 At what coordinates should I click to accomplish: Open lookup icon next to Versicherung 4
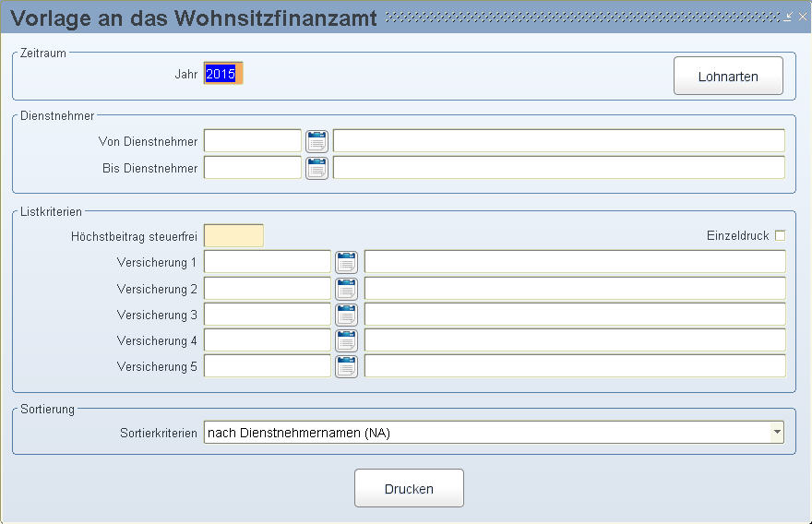click(346, 340)
